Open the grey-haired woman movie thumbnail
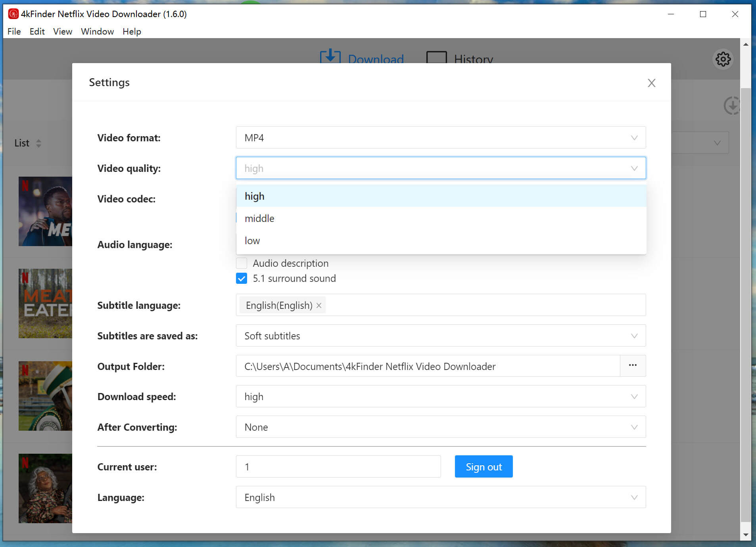 point(45,488)
